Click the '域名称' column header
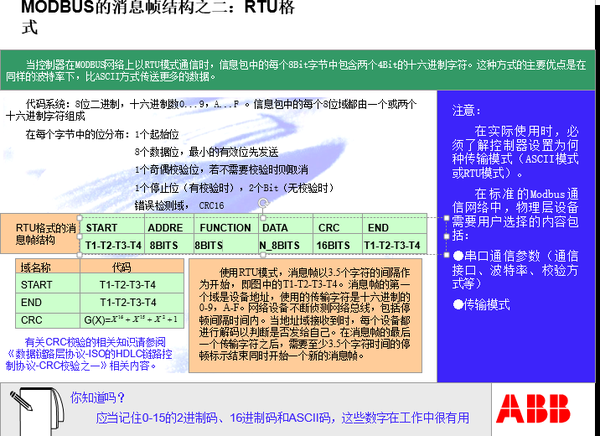This screenshot has width=600, height=436. pos(48,266)
